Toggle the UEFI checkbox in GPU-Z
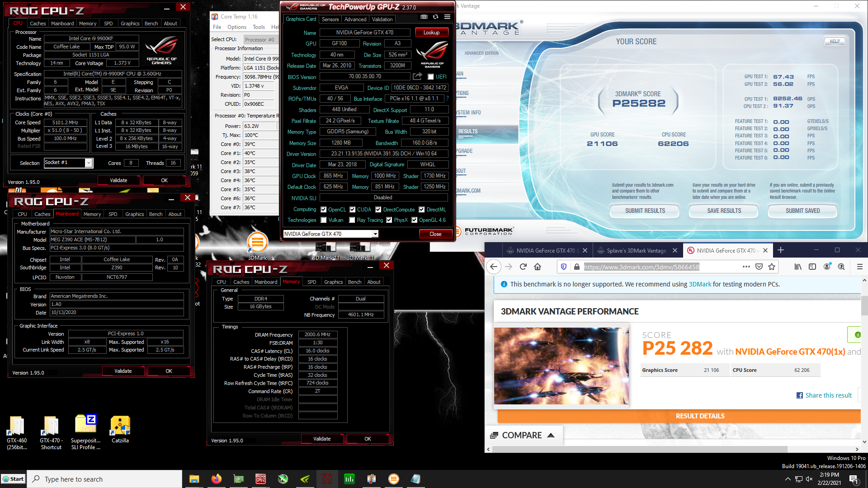The width and height of the screenshot is (868, 488). pos(431,77)
